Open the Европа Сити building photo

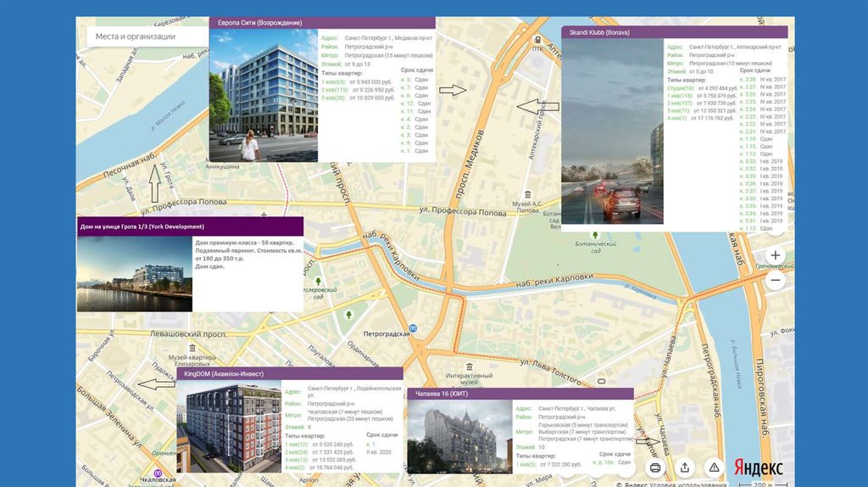point(264,95)
